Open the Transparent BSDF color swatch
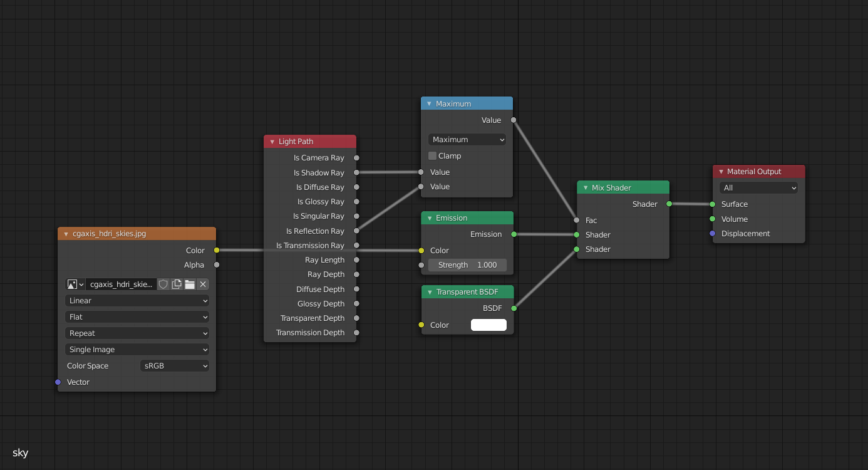 tap(488, 325)
